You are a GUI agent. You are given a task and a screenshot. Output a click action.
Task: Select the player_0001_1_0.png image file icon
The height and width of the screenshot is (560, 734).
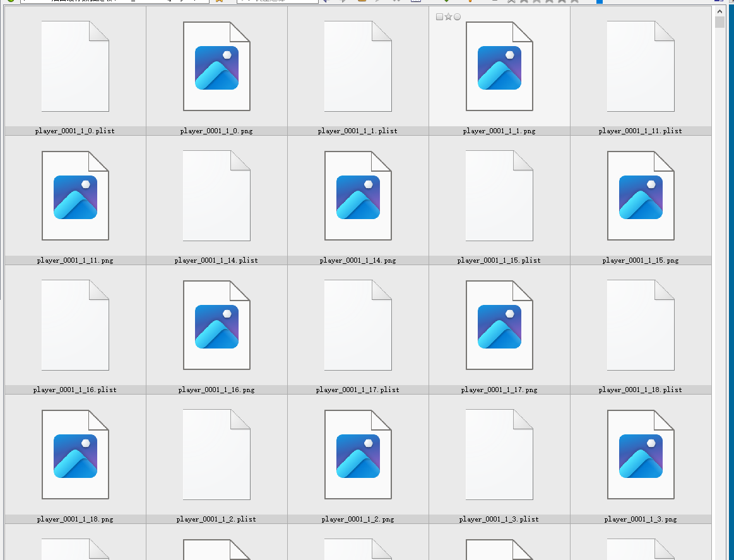[216, 66]
